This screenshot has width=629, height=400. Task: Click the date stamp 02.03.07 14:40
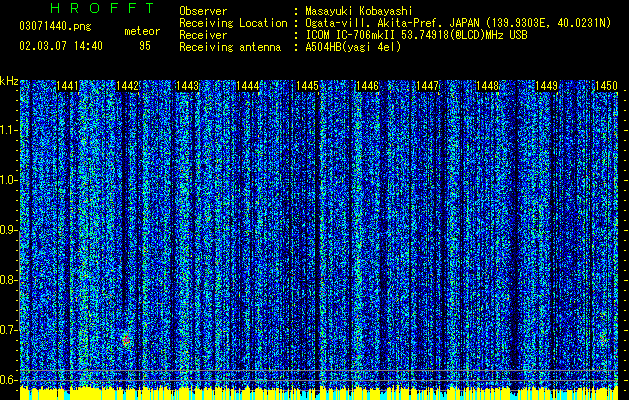tap(61, 46)
